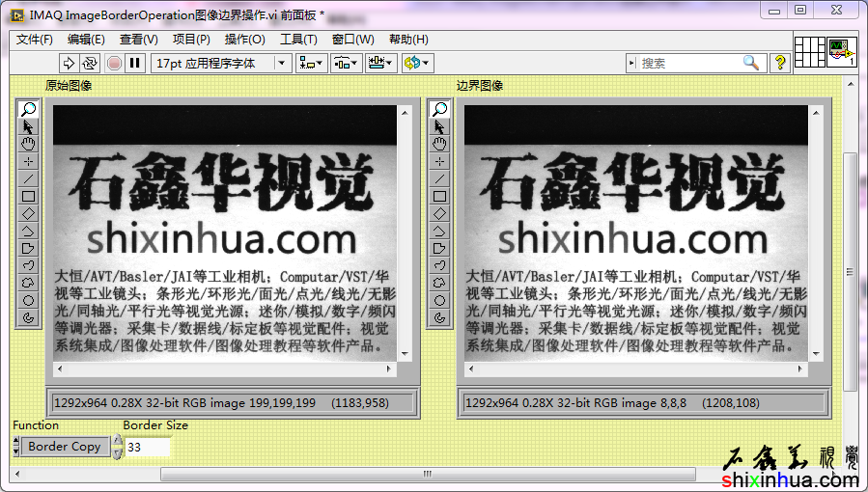The image size is (868, 492).
Task: Click the Run arrow toolbar button
Action: (69, 63)
